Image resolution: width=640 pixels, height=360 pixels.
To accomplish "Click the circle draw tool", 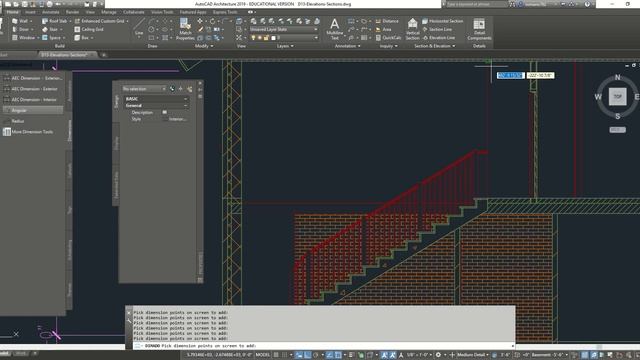I will (151, 29).
